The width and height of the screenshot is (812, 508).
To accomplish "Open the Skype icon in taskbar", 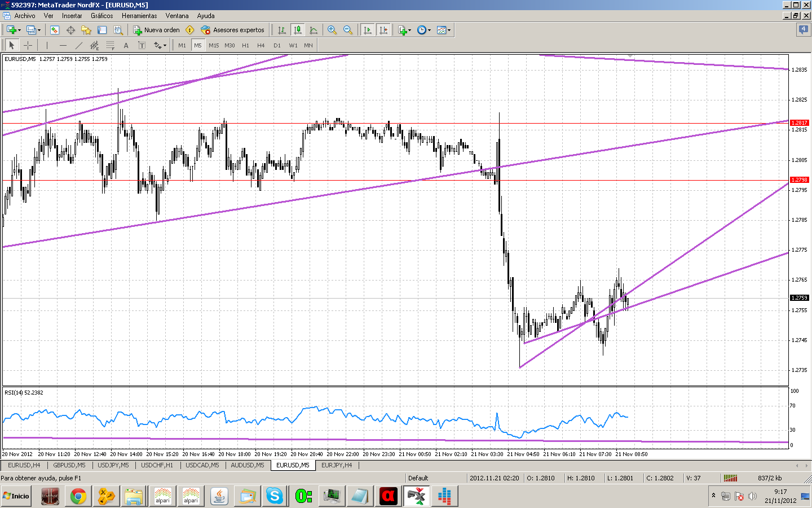I will [x=275, y=496].
